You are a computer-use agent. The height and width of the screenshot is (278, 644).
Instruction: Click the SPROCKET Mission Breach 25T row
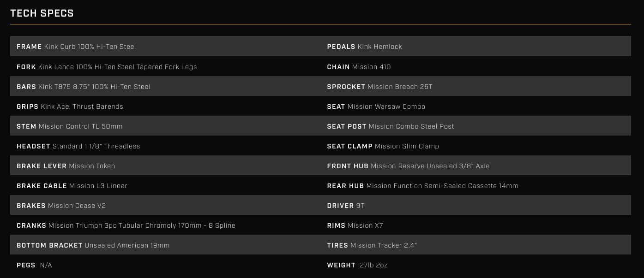[380, 87]
